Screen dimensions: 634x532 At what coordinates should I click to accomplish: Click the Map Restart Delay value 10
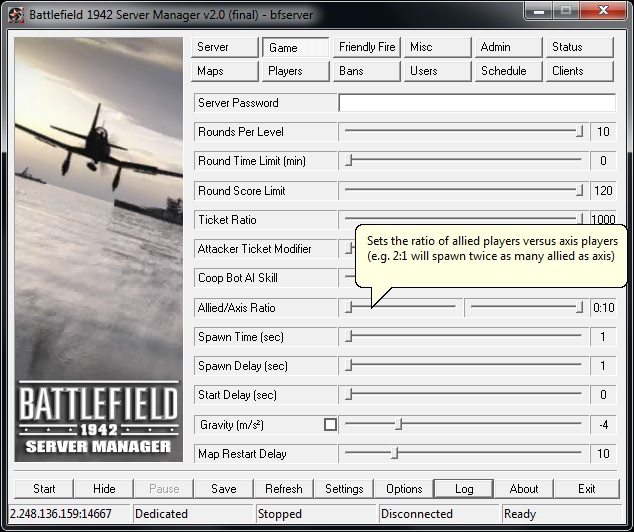pos(603,454)
